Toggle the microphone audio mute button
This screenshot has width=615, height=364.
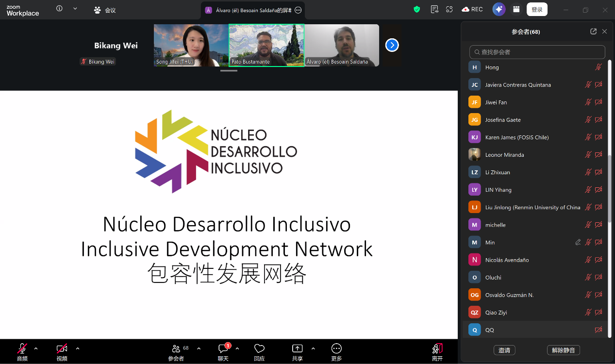22,348
